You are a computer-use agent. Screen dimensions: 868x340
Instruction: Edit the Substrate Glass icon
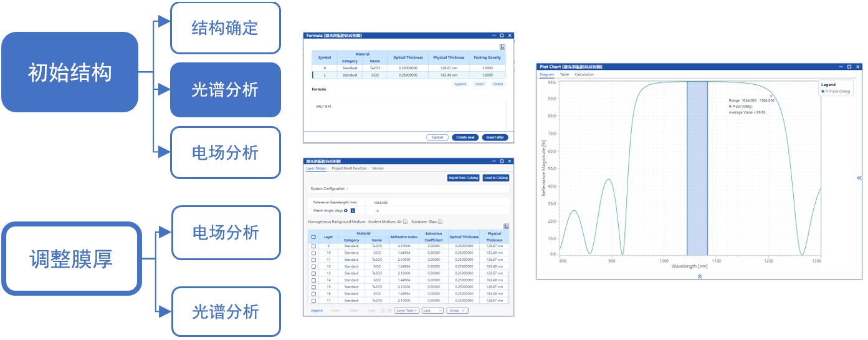pyautogui.click(x=440, y=221)
